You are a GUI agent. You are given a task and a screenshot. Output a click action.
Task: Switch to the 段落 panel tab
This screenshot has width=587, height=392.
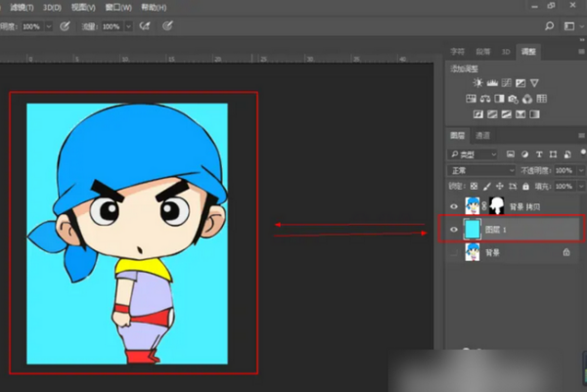pos(483,52)
